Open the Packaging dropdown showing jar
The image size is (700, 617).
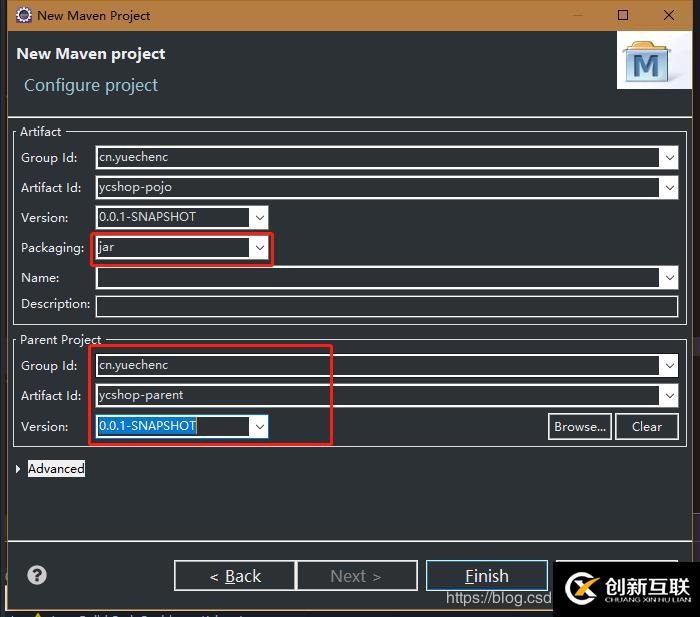coord(259,247)
